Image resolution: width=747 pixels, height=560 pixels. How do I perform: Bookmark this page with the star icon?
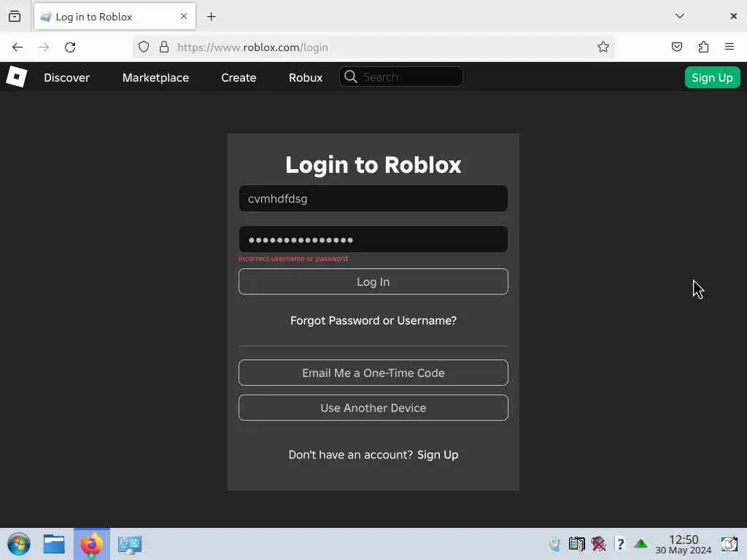(603, 47)
